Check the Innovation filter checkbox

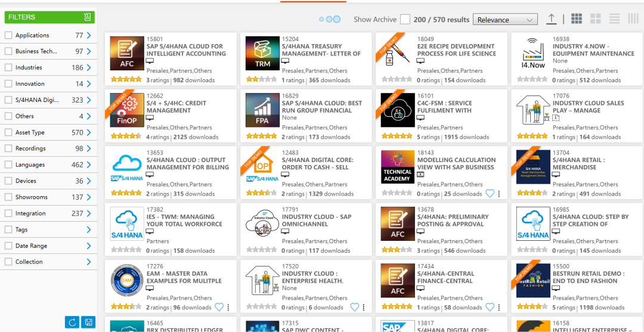point(8,83)
